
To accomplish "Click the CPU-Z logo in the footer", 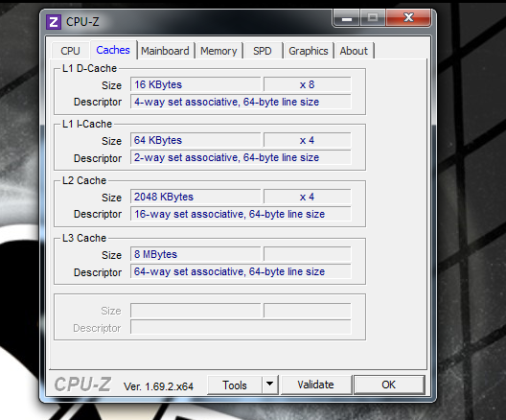I will tap(82, 385).
